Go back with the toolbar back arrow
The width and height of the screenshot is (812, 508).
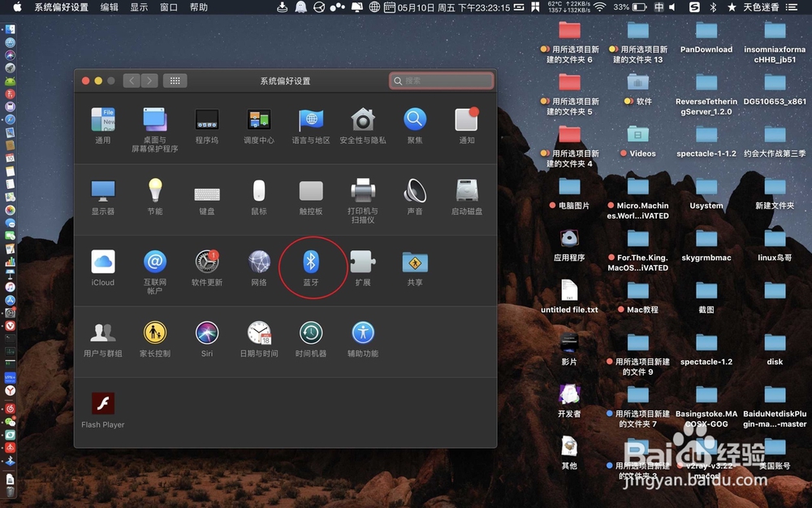pyautogui.click(x=132, y=80)
